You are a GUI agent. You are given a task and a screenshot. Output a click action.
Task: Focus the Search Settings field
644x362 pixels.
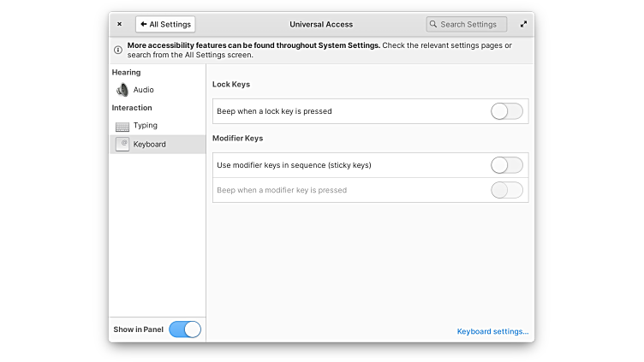(471, 25)
